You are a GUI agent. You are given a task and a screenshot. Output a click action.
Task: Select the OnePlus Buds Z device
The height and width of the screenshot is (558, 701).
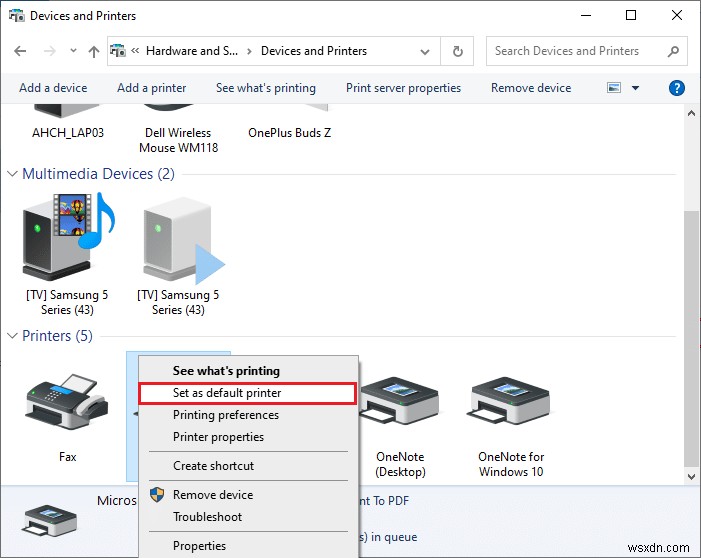pos(289,123)
